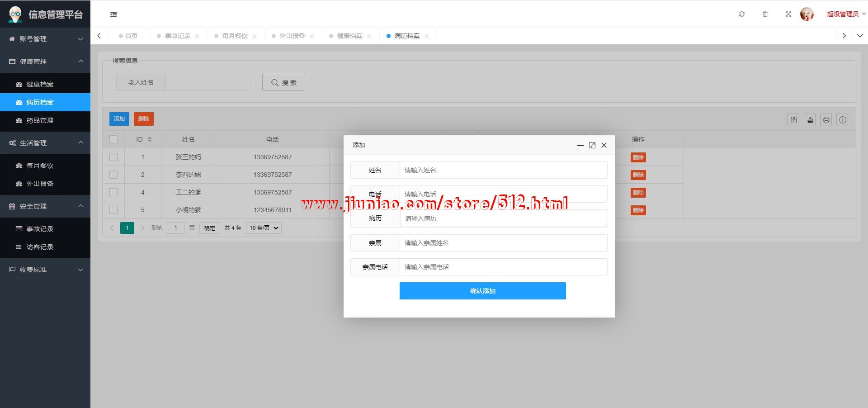Switch to the 健康档案 tab
Screen dimensions: 868x408
point(349,36)
